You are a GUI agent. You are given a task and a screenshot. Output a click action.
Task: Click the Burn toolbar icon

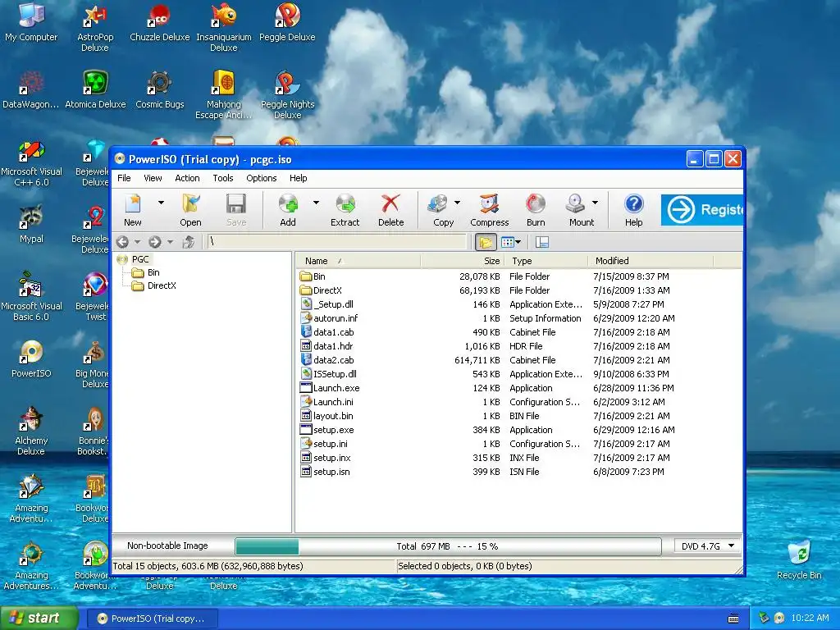(x=535, y=210)
